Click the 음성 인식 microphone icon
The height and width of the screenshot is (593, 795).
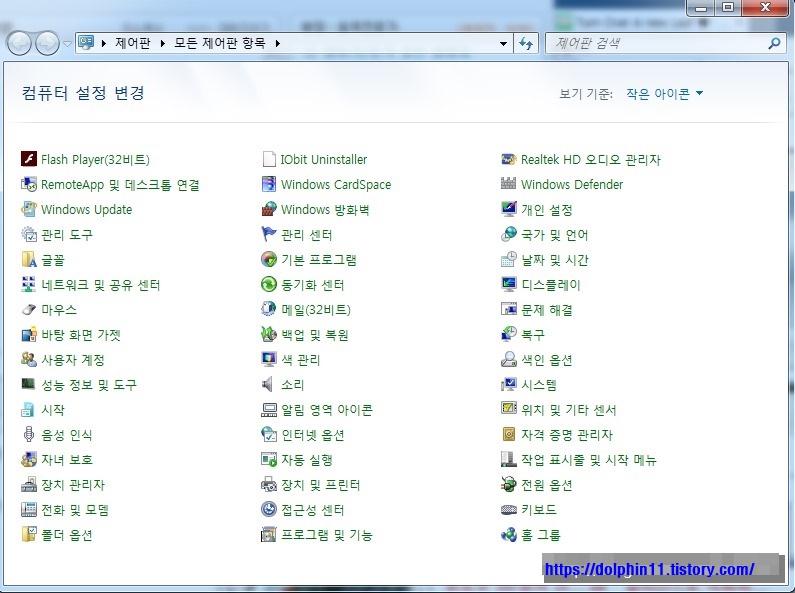click(29, 434)
